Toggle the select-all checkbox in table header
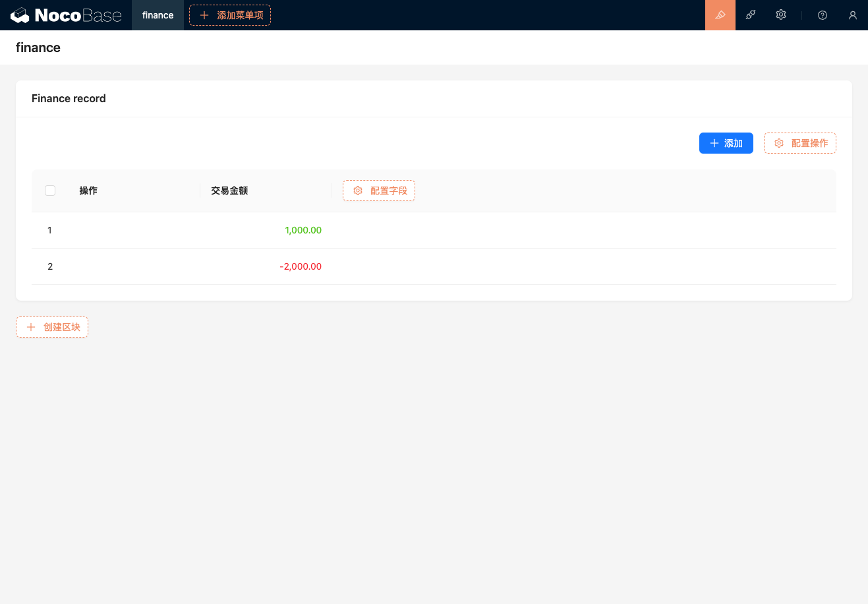Viewport: 868px width, 604px height. (x=50, y=191)
